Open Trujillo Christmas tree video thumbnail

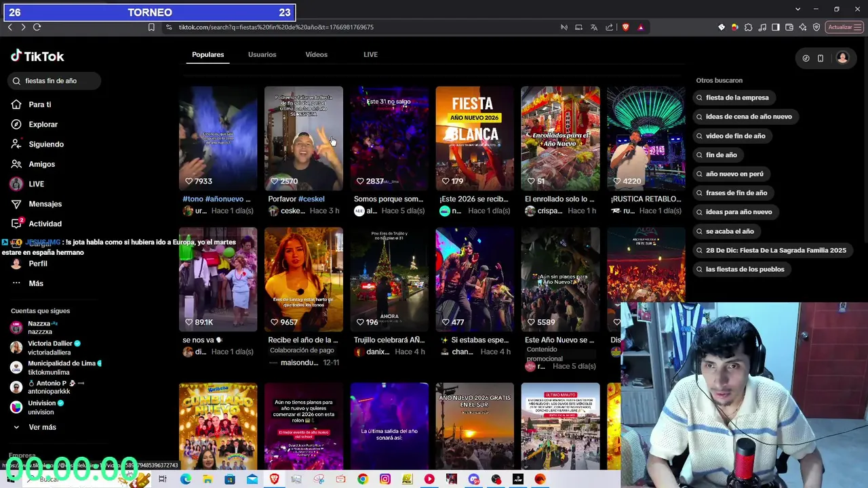coord(389,279)
